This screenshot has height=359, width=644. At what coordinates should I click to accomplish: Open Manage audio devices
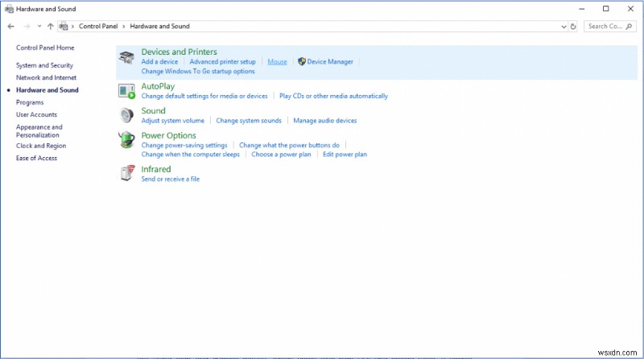325,121
